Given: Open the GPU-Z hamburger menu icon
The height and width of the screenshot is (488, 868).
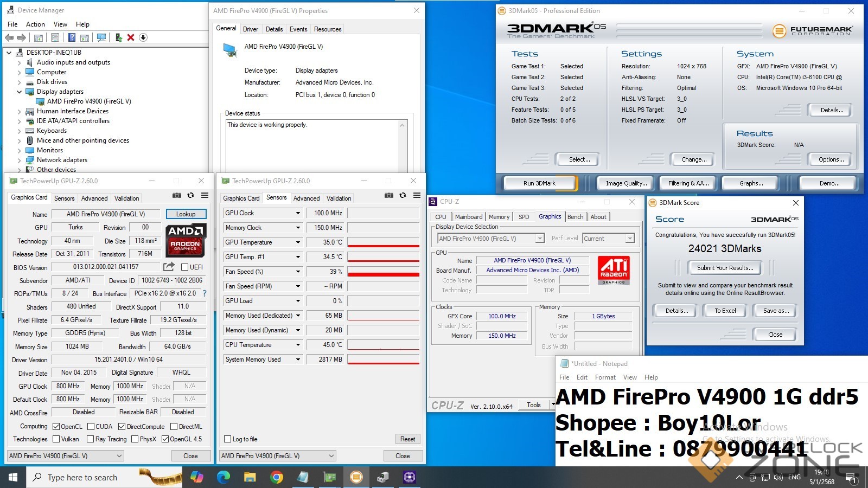Looking at the screenshot, I should point(205,196).
